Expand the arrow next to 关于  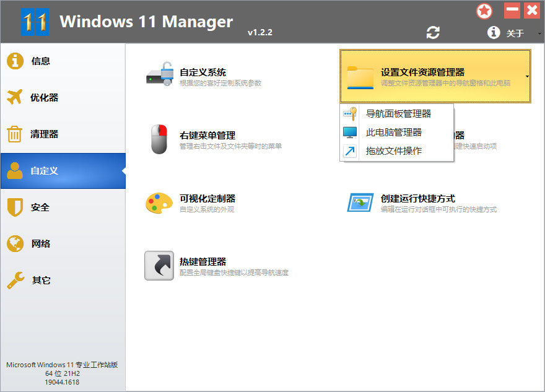539,33
